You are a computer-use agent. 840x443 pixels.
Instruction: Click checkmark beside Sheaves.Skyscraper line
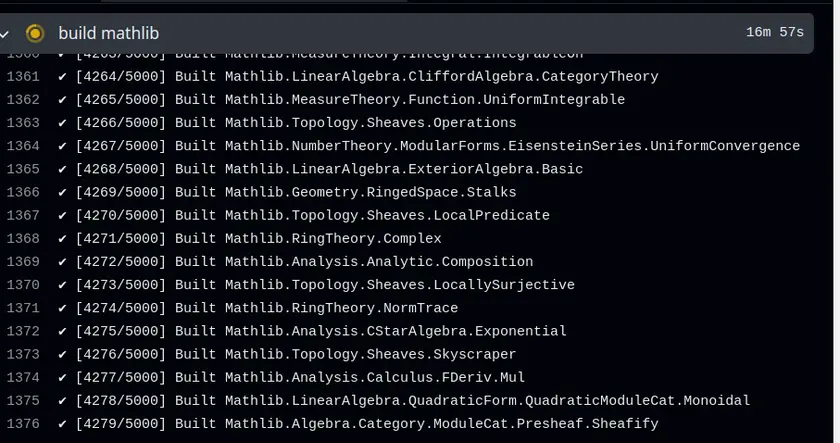[x=62, y=354]
